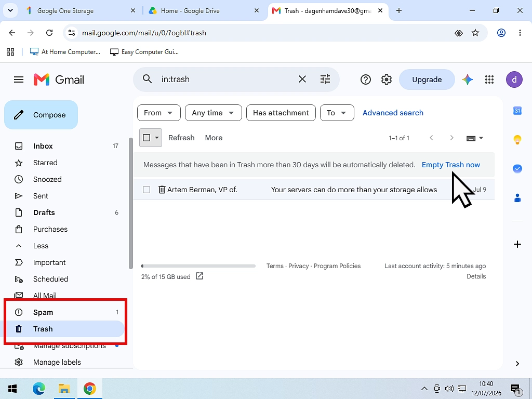This screenshot has width=532, height=399.
Task: Open the account avatar 'd'
Action: coord(514,79)
